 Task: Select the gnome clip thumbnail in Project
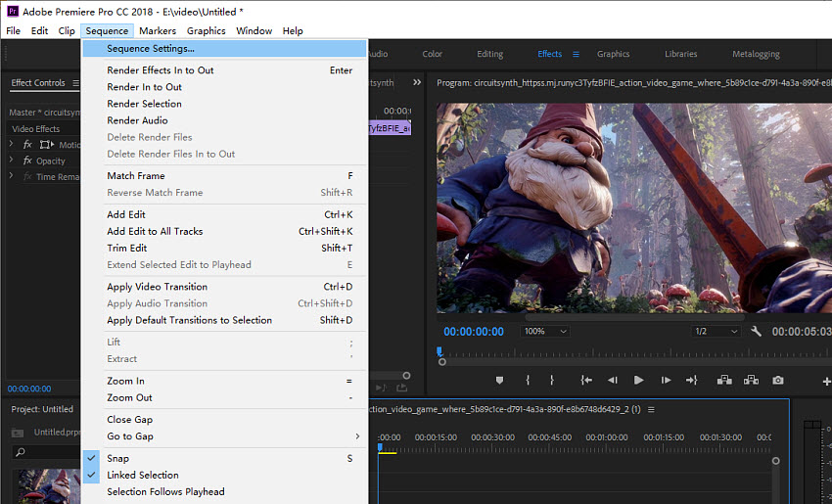pos(49,486)
